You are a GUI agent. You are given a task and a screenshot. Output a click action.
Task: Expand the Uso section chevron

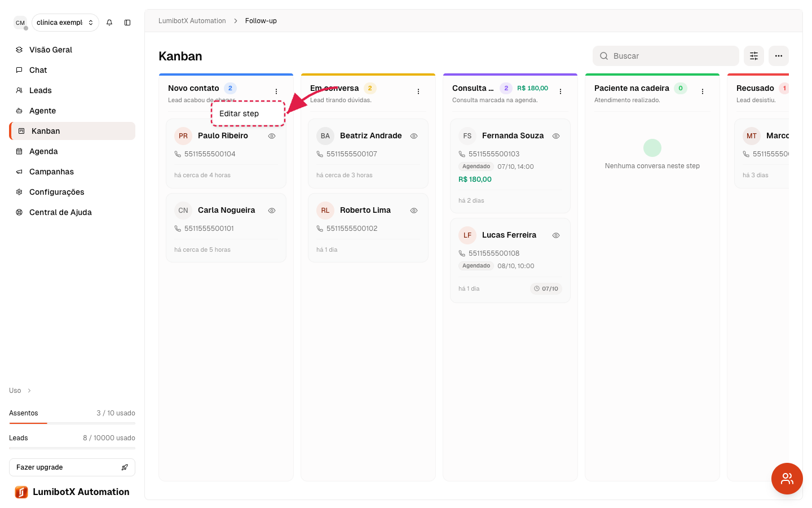point(29,391)
